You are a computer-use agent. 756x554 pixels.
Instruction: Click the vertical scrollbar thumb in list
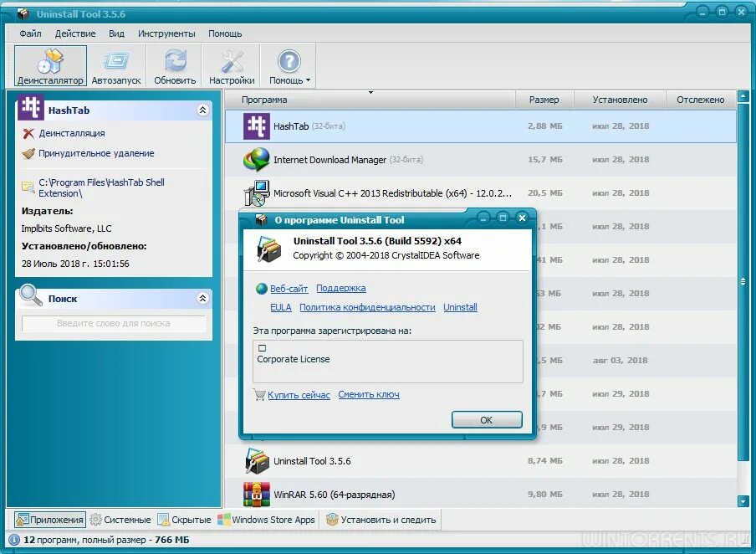point(743,282)
